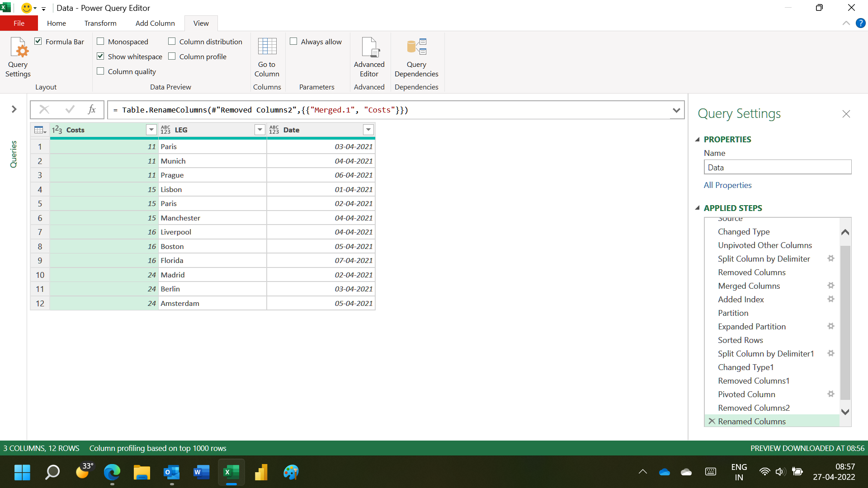Open the help question mark icon
The width and height of the screenshot is (868, 488).
[x=861, y=23]
